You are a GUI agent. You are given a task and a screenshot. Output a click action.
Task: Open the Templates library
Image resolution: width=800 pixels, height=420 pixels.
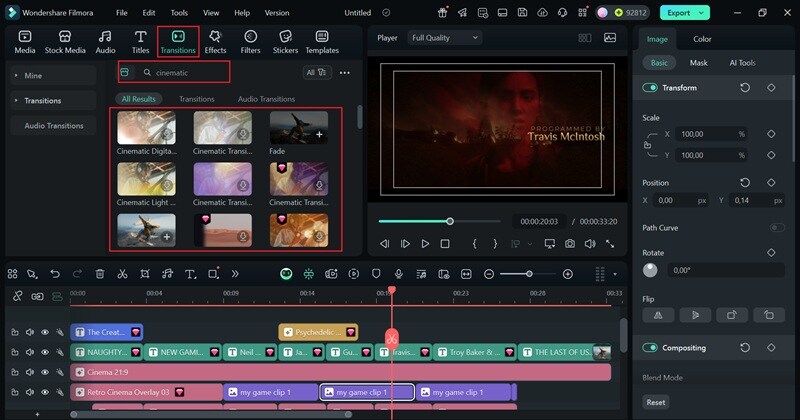pos(322,42)
